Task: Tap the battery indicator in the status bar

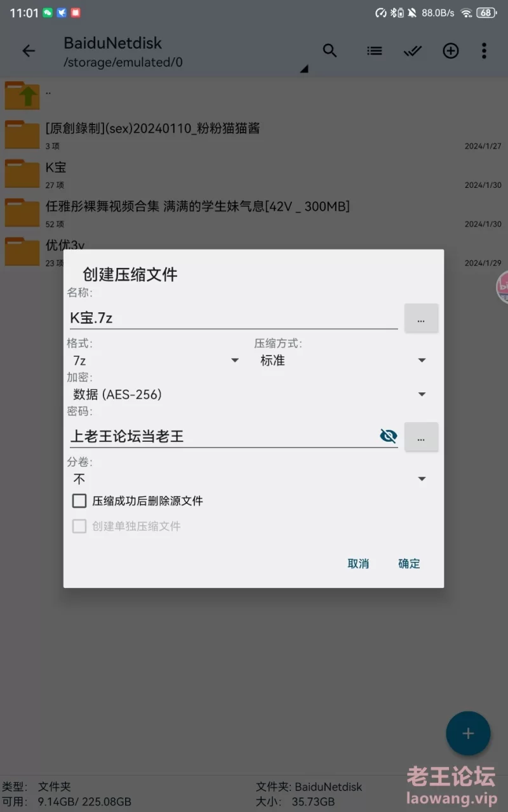Action: tap(486, 13)
